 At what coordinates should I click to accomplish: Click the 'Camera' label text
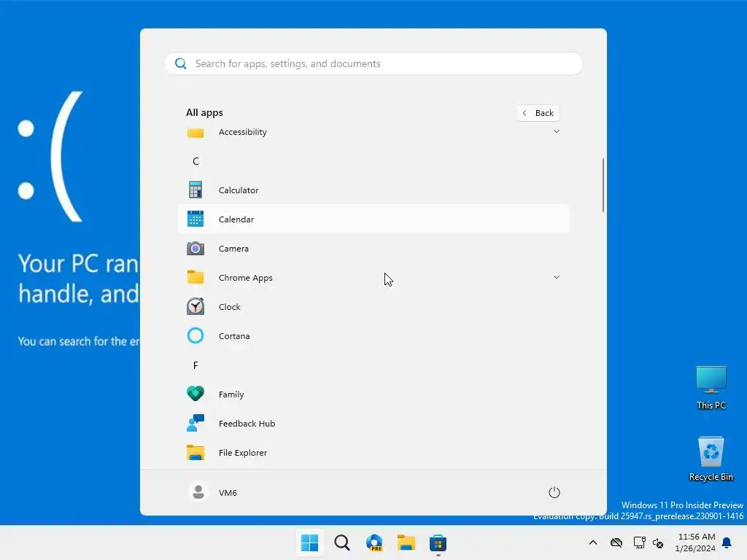pos(233,249)
